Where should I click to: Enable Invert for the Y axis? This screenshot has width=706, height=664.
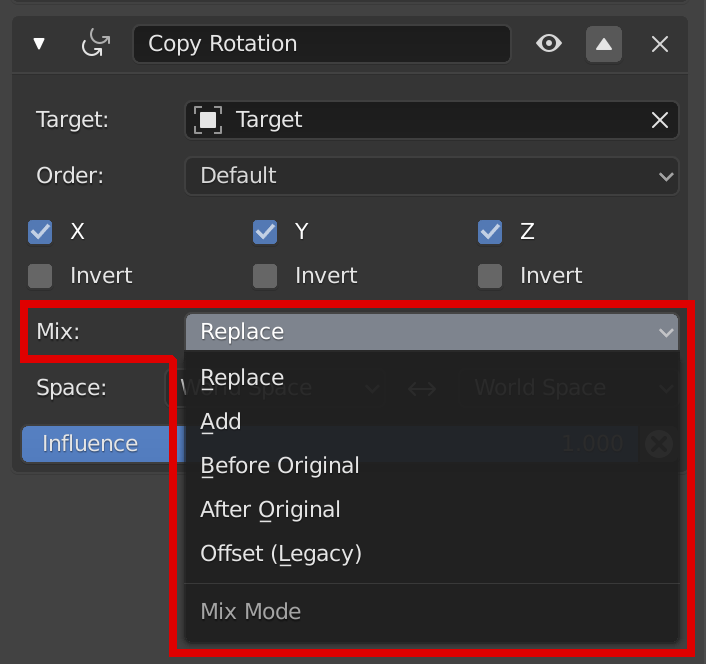(265, 276)
